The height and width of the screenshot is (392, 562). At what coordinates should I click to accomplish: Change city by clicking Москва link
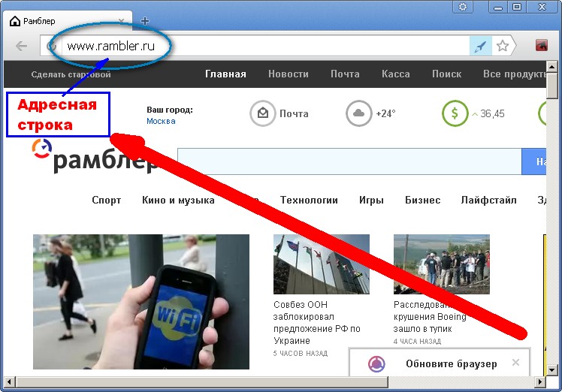[161, 121]
